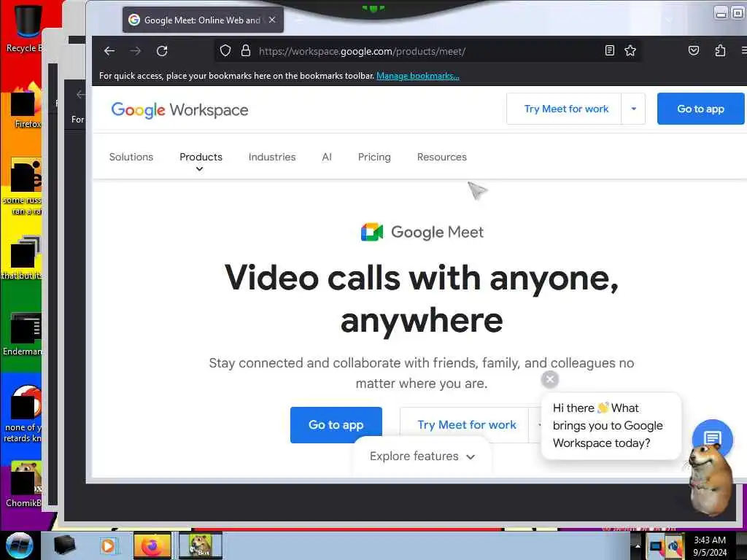Expand the chevron under Products

click(x=200, y=169)
